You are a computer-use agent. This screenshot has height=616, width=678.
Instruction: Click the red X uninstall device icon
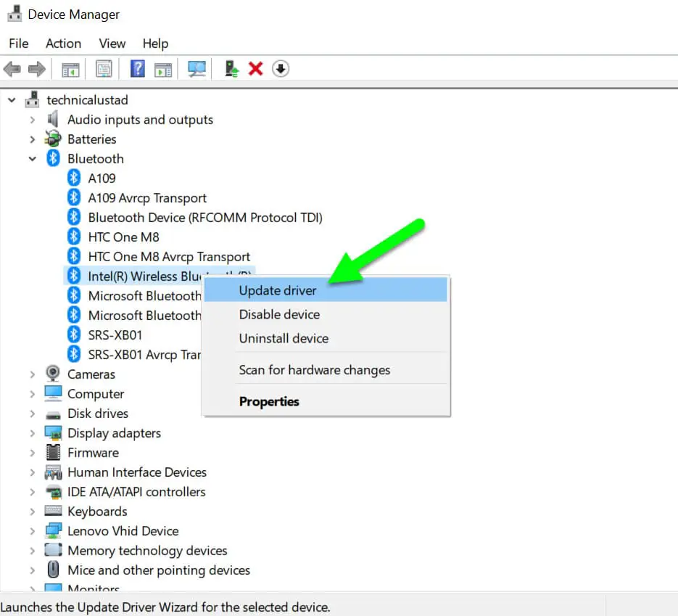point(255,68)
